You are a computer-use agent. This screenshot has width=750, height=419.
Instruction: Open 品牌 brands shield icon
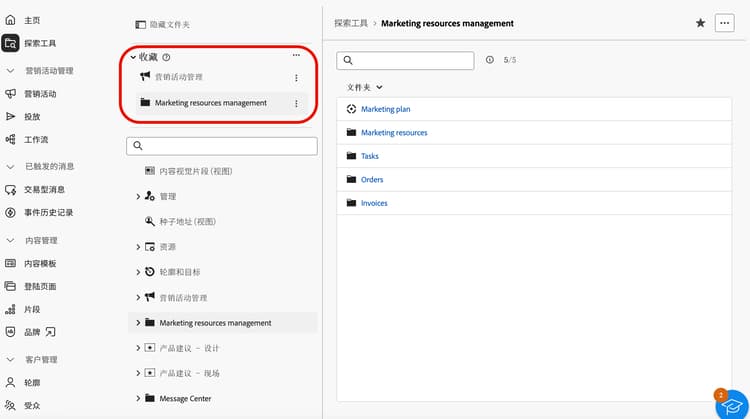[x=11, y=332]
